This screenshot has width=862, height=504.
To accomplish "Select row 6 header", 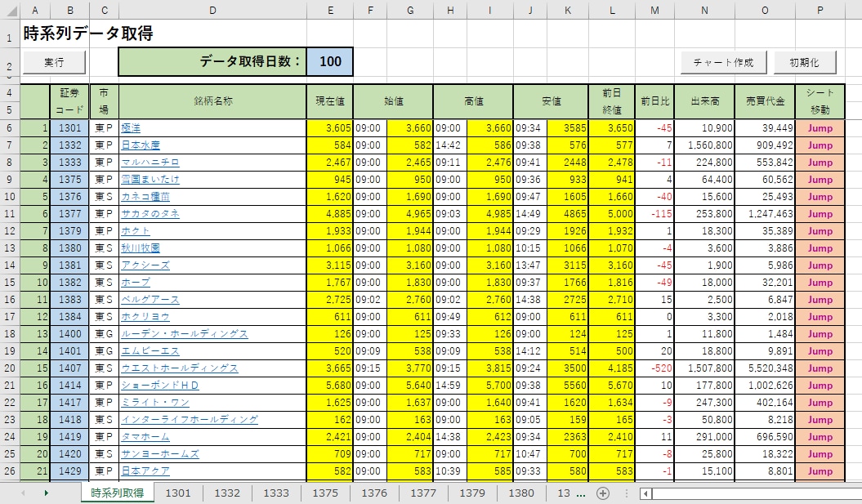I will tap(10, 128).
